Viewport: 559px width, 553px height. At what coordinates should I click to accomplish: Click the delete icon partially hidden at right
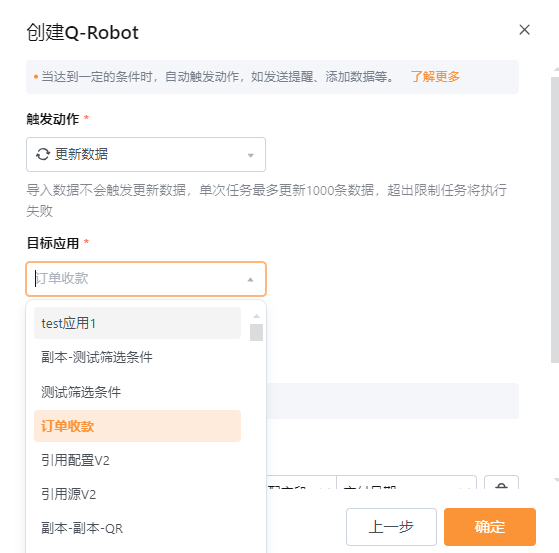(501, 483)
